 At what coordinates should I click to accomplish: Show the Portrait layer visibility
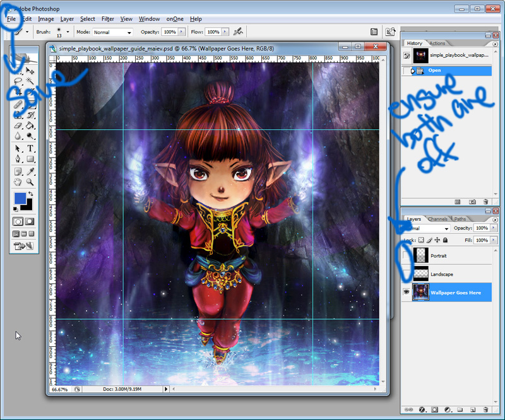[x=407, y=255]
